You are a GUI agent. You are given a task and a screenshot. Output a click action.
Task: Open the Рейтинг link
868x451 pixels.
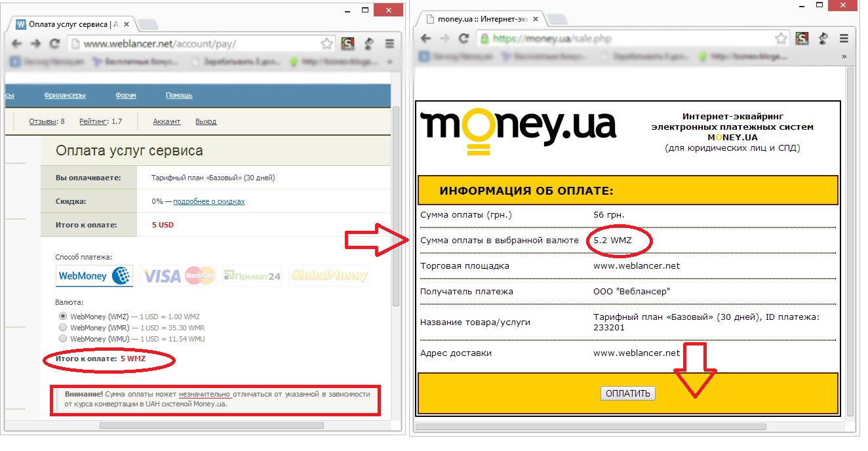pyautogui.click(x=94, y=122)
